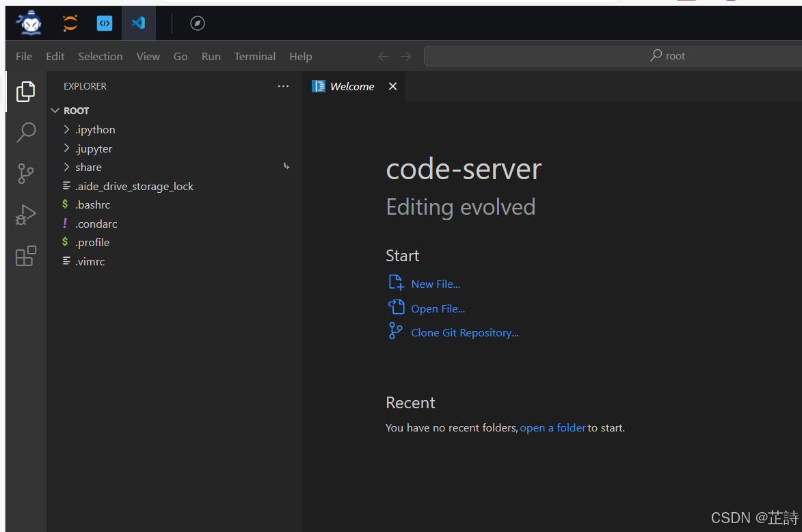Open the .vimrc file
Screen dimensions: 802x532
[x=90, y=261]
